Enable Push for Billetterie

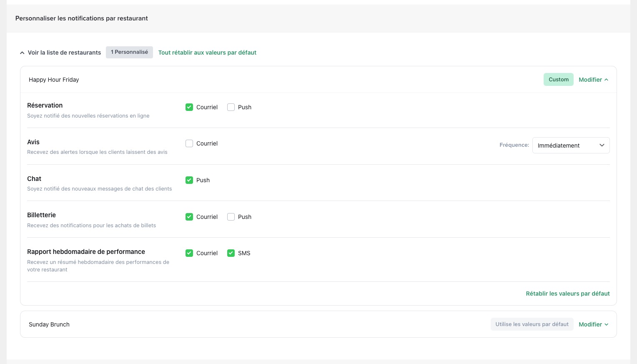tap(231, 217)
